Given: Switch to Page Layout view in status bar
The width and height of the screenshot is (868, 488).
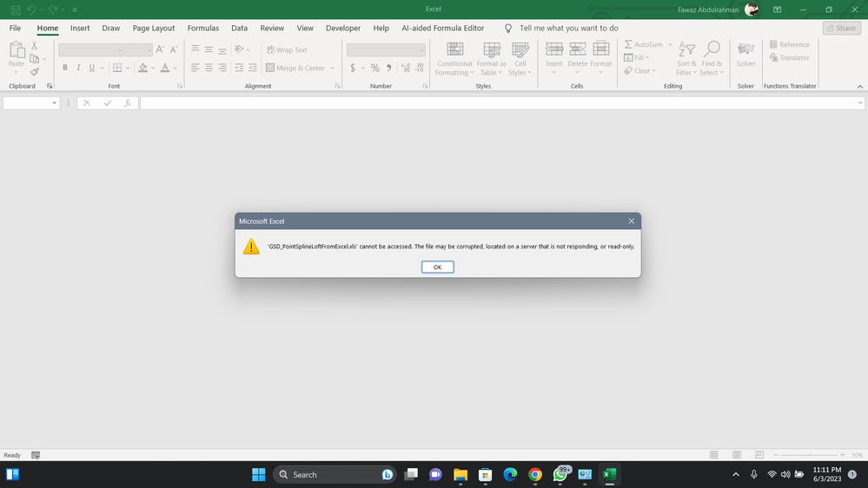Looking at the screenshot, I should (x=736, y=455).
